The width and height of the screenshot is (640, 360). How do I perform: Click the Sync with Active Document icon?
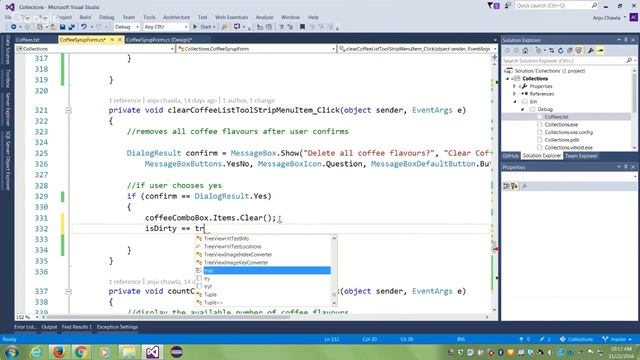click(551, 51)
